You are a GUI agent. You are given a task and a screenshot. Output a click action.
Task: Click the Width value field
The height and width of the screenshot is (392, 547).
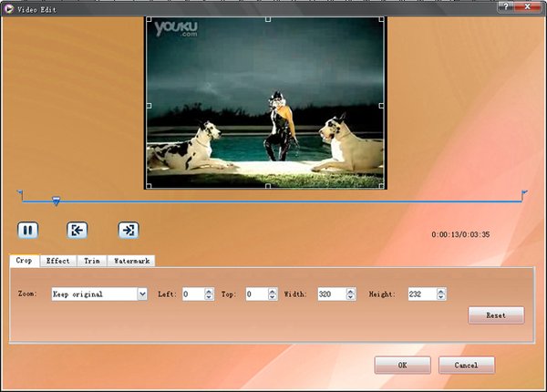332,294
